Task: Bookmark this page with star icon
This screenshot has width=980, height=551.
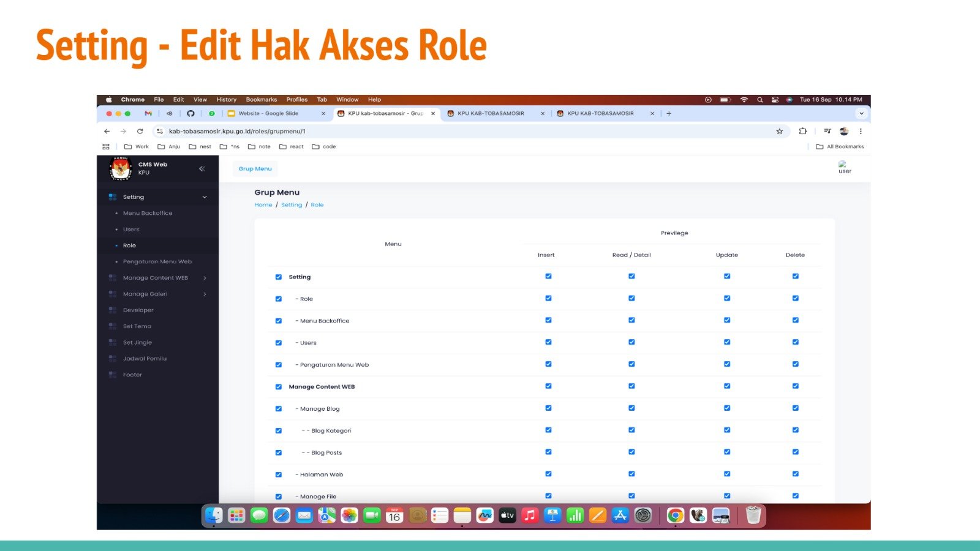Action: click(x=780, y=131)
